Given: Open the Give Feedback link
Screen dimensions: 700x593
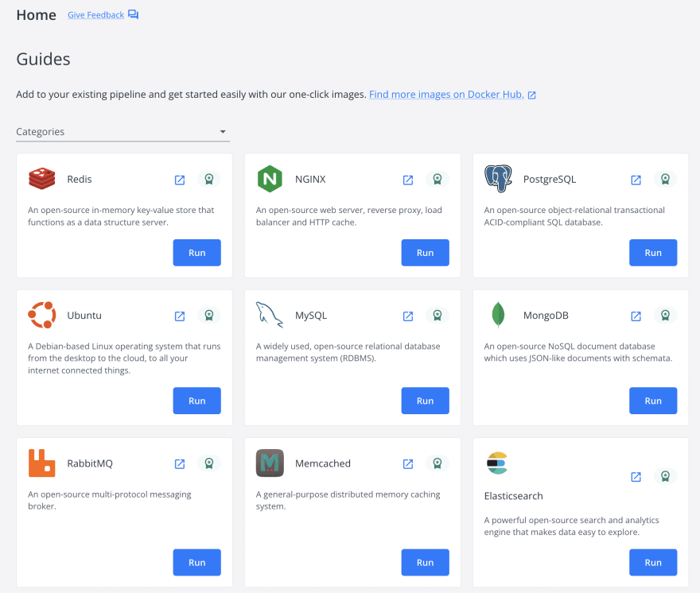Looking at the screenshot, I should [x=96, y=15].
